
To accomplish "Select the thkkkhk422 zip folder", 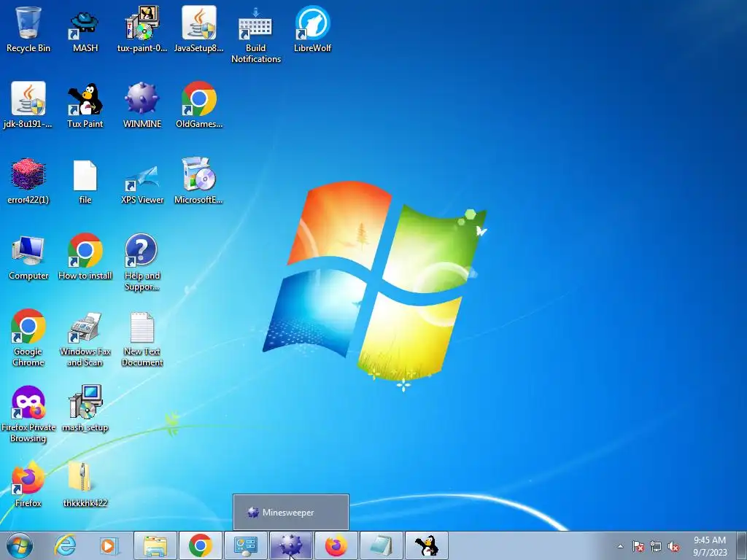I will (85, 484).
